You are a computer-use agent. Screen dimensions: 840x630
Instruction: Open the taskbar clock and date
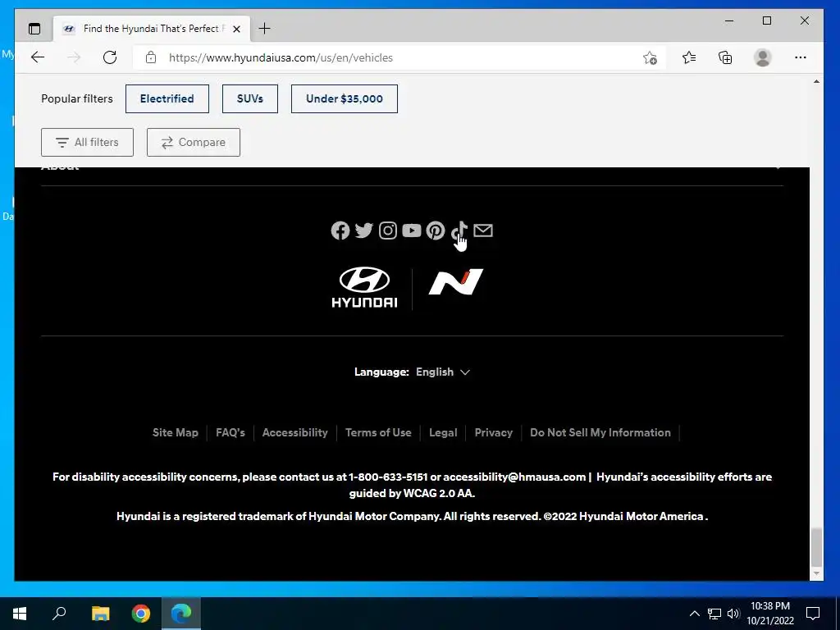(770, 614)
